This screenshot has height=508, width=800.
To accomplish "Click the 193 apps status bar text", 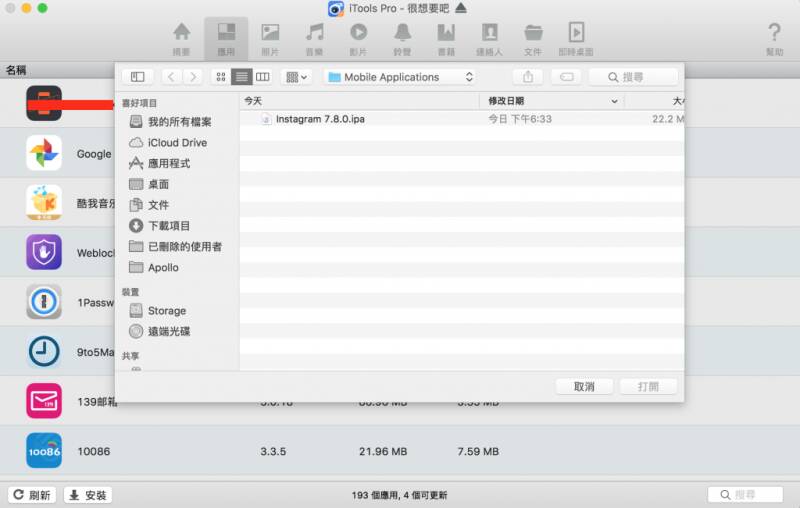I will click(x=399, y=495).
